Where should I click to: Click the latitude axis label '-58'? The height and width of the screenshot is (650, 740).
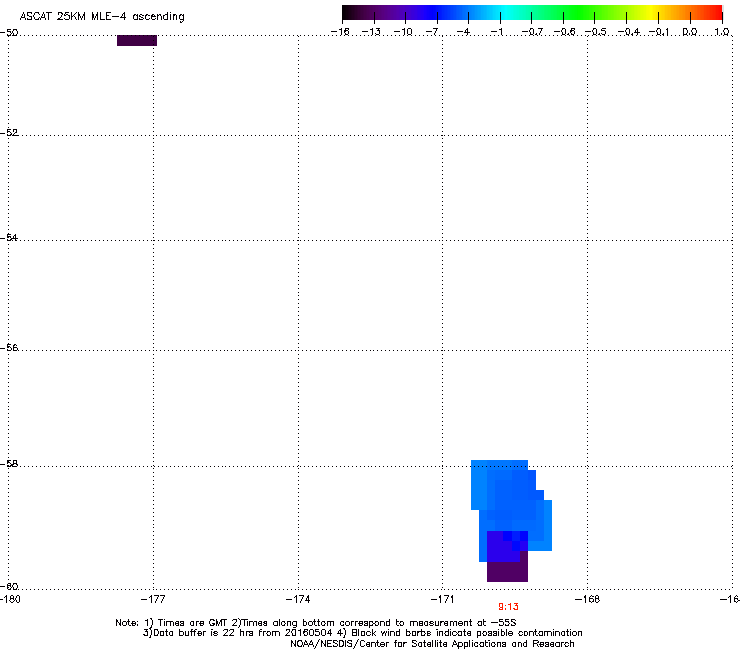coord(9,464)
